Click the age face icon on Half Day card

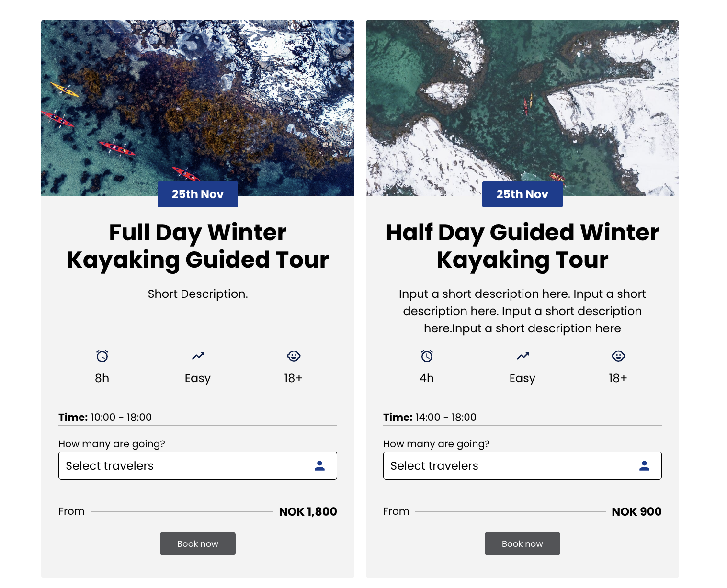pyautogui.click(x=618, y=356)
